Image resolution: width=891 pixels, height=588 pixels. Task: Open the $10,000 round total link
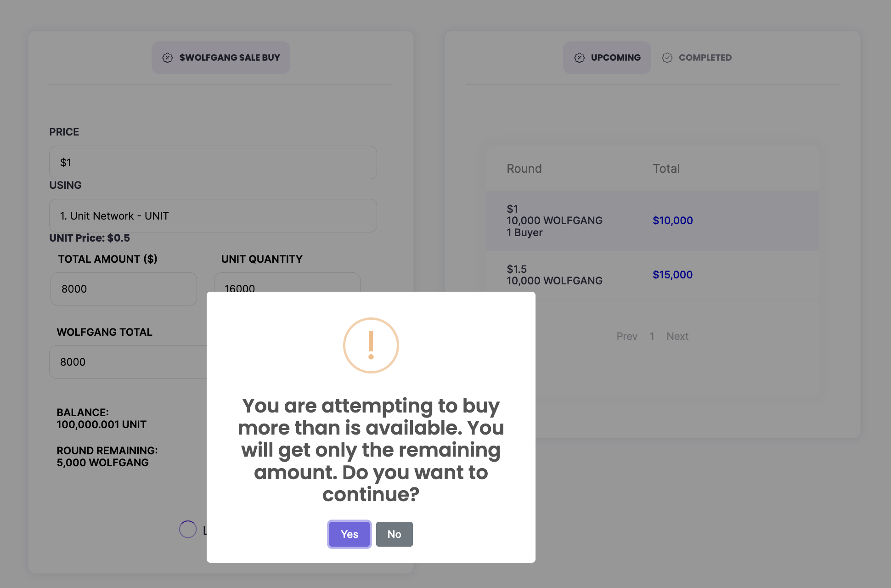[672, 220]
